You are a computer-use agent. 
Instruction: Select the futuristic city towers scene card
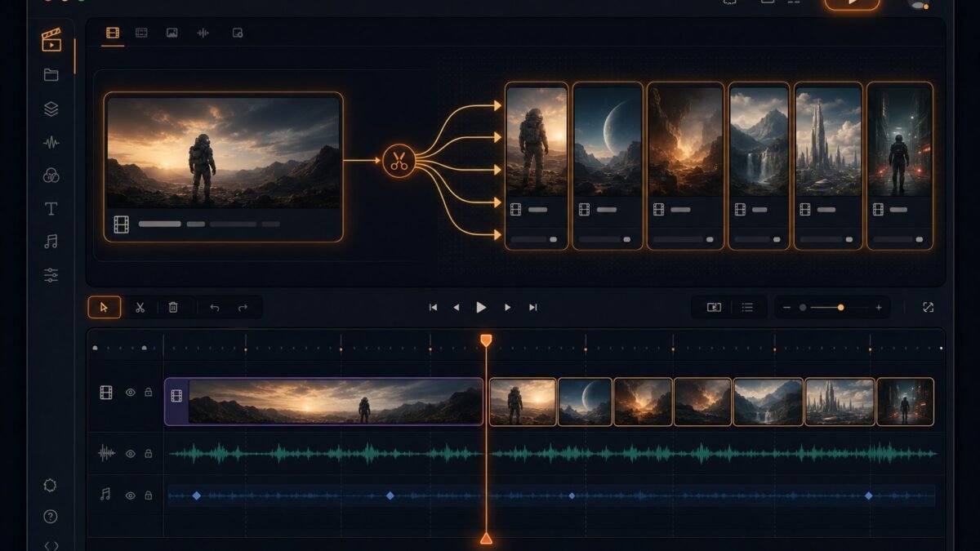[x=828, y=166]
